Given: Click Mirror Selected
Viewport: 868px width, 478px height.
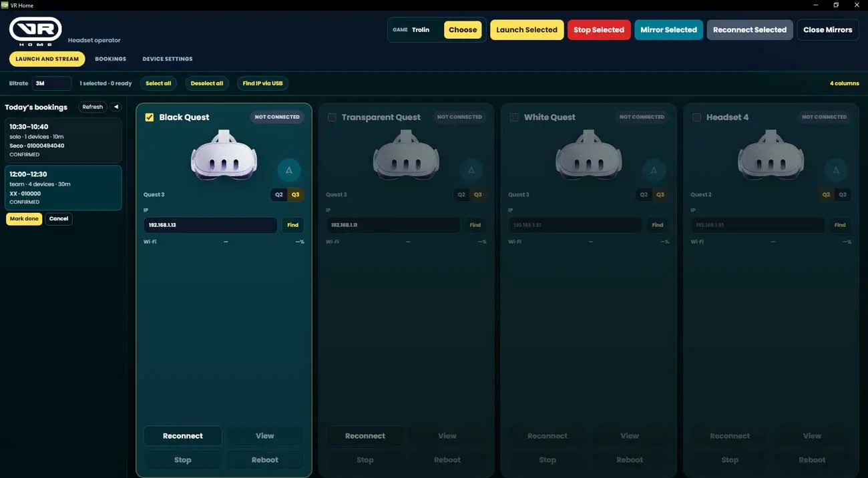Looking at the screenshot, I should [x=668, y=29].
